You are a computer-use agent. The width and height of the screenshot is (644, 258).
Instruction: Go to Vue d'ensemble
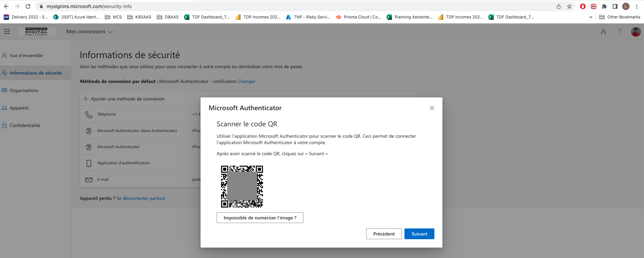click(x=26, y=55)
